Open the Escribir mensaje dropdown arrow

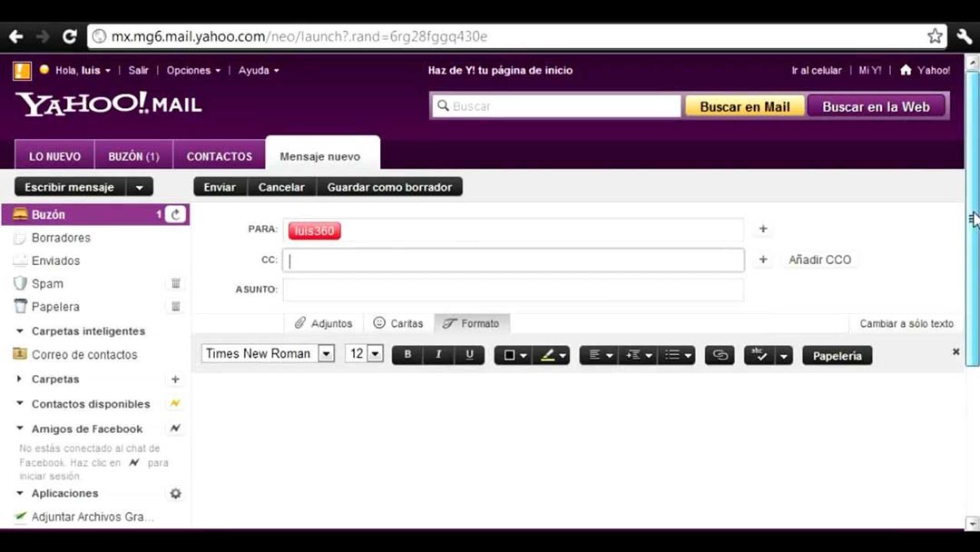coord(140,187)
